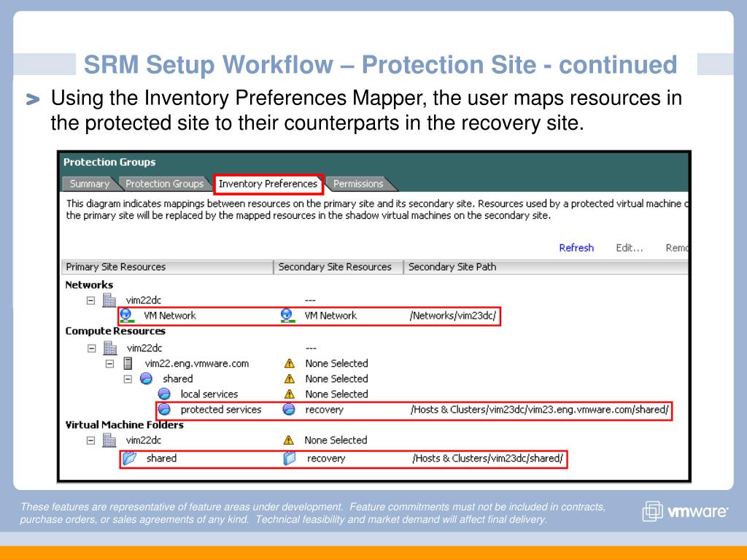The width and height of the screenshot is (747, 560).
Task: Switch to the Protection Groups tab
Action: (164, 184)
